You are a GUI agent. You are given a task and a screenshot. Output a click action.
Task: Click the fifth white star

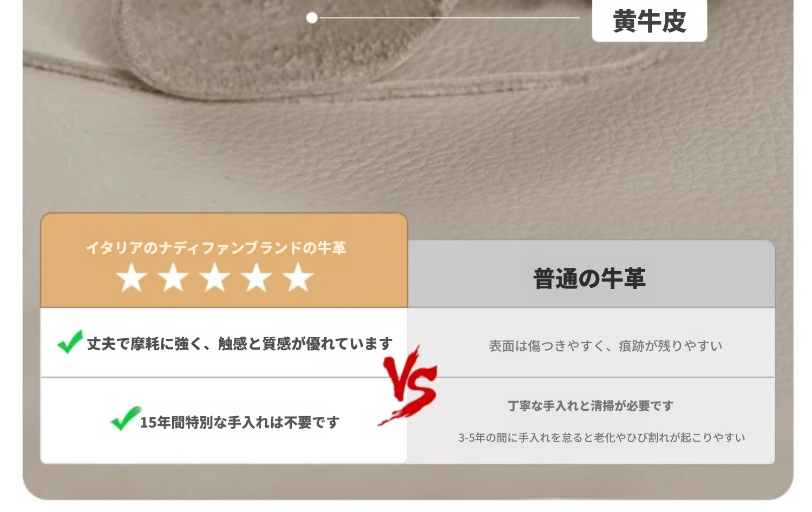[298, 277]
